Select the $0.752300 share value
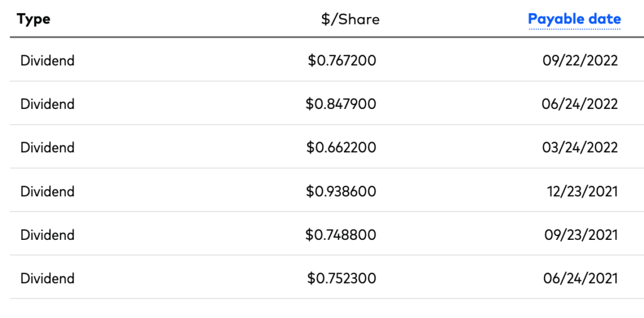This screenshot has width=644, height=318. click(341, 278)
